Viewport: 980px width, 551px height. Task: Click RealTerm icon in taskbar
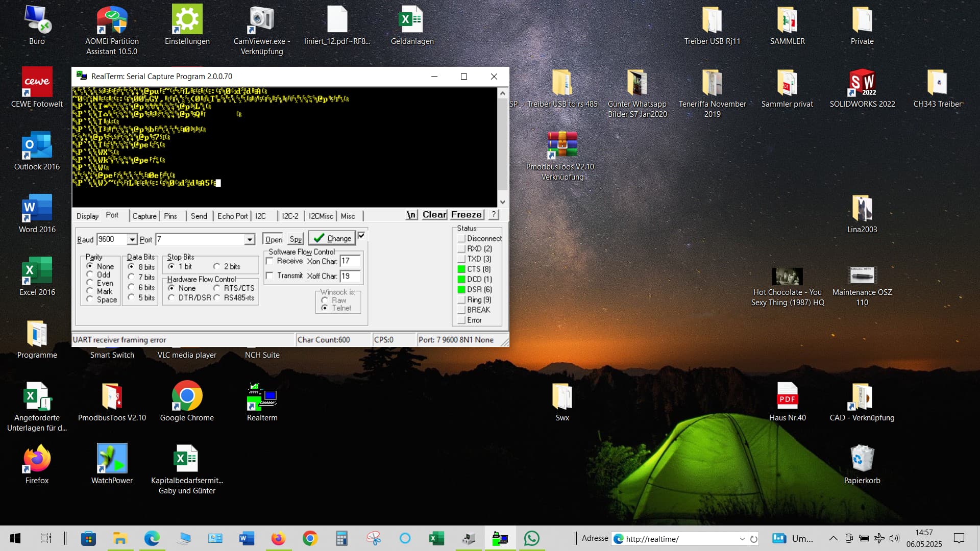(x=500, y=538)
